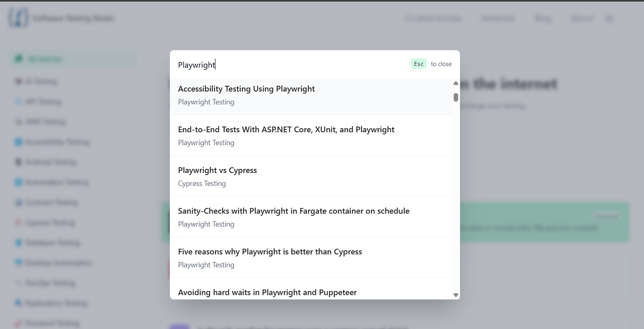This screenshot has height=329, width=644.
Task: Open the Advertise menu item
Action: pos(498,19)
